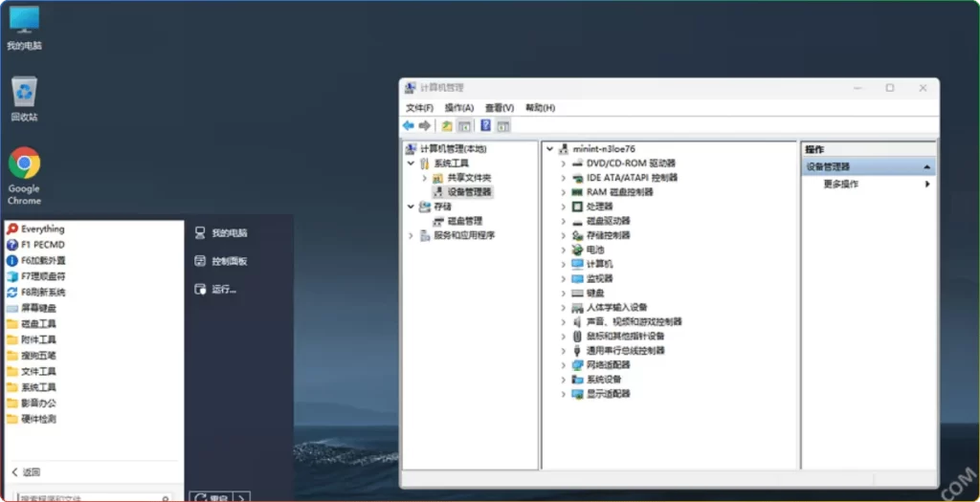The image size is (980, 502).
Task: Collapse the 系统工具 tree node
Action: (411, 164)
